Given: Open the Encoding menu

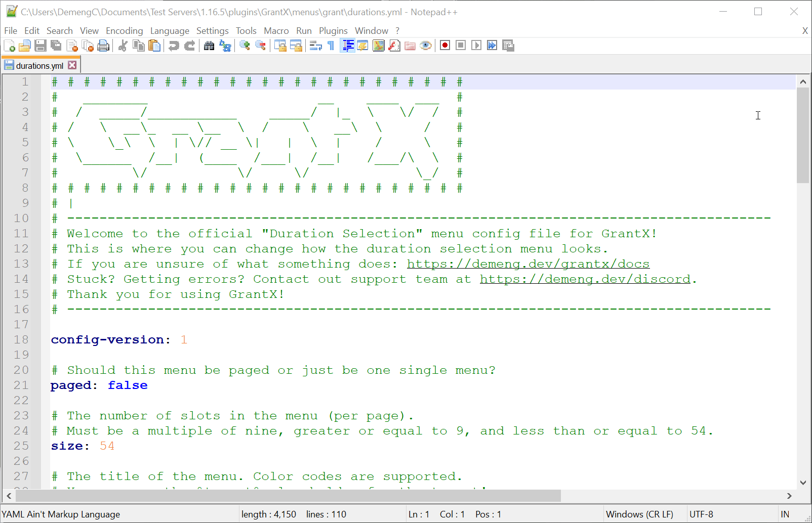Looking at the screenshot, I should pos(124,31).
